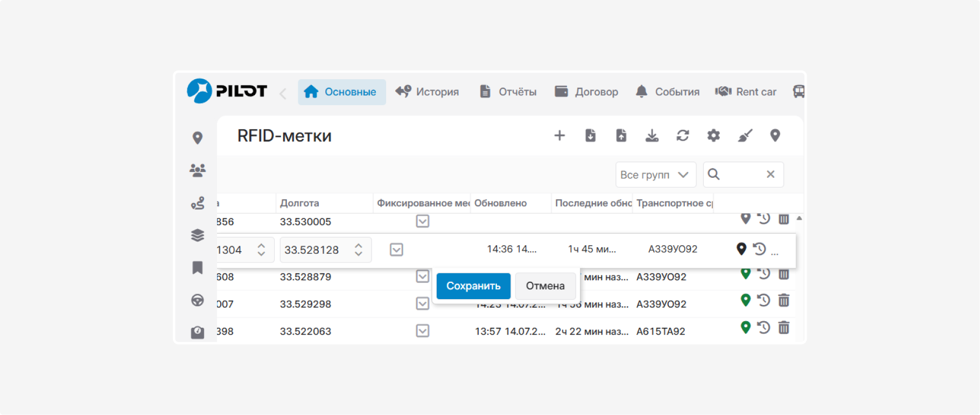
Task: Click the black location pin in the edited row
Action: pos(741,249)
